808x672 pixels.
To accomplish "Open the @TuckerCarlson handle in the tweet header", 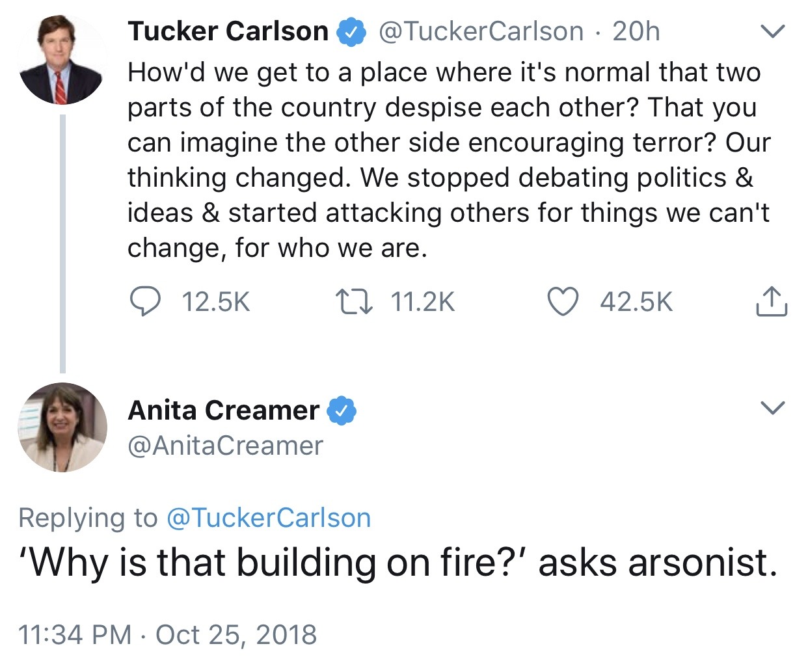I will [x=481, y=31].
